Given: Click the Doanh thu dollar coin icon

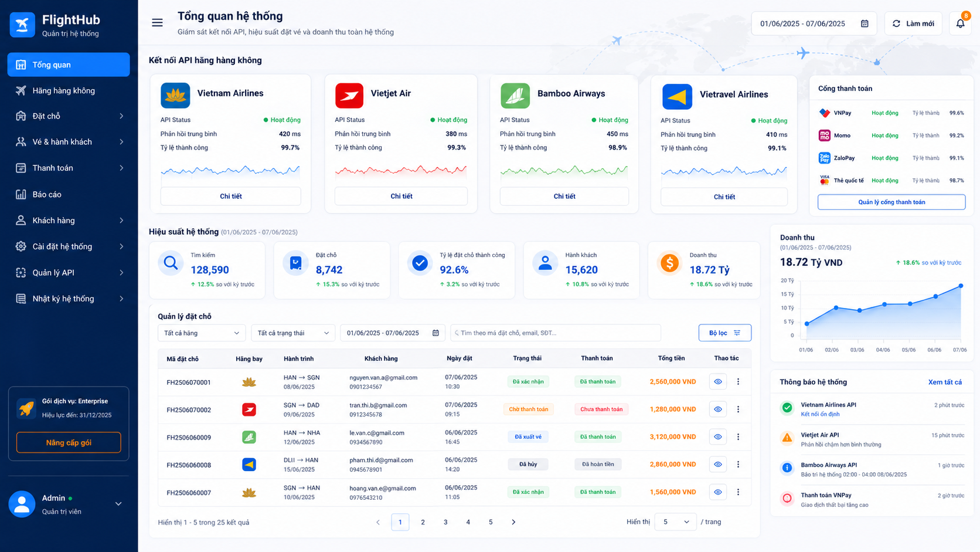Looking at the screenshot, I should click(669, 263).
